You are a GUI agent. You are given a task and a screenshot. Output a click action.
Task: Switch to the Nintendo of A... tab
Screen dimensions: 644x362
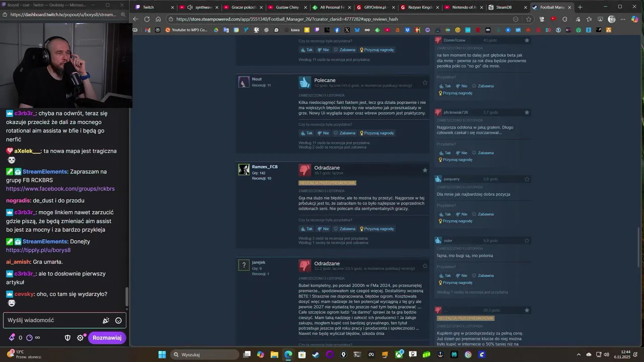(463, 7)
